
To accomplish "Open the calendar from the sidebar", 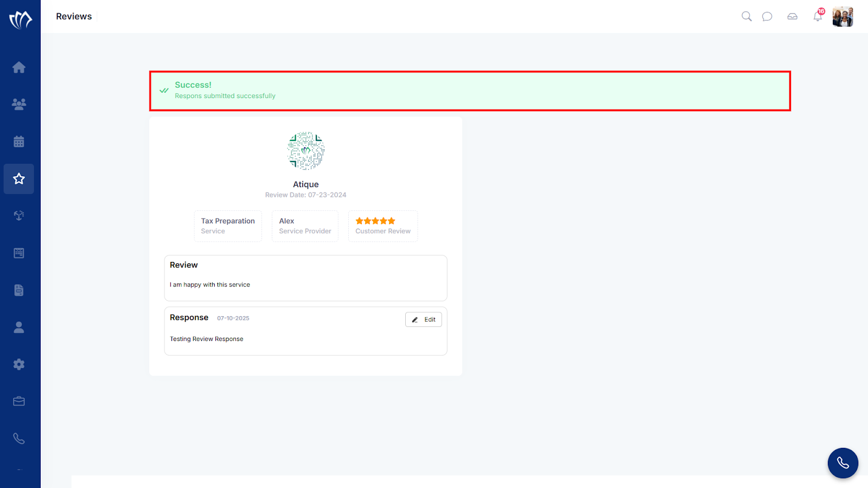I will point(19,142).
